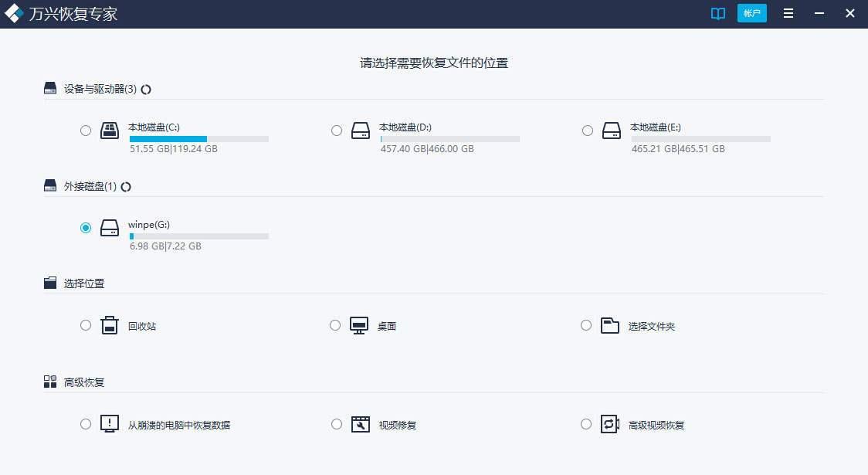Click the C: system drive icon
This screenshot has height=475, width=868.
[x=110, y=131]
